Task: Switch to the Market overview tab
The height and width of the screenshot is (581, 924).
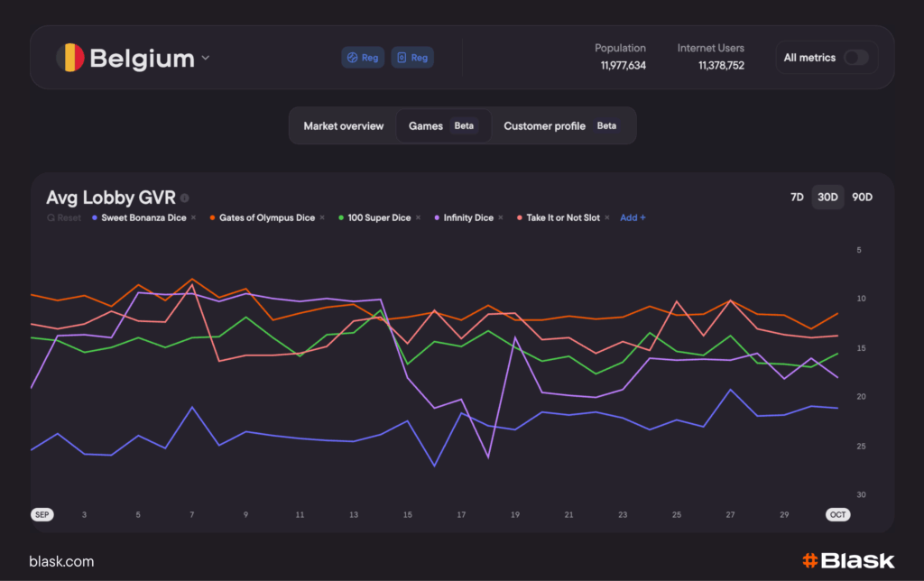Action: click(343, 126)
